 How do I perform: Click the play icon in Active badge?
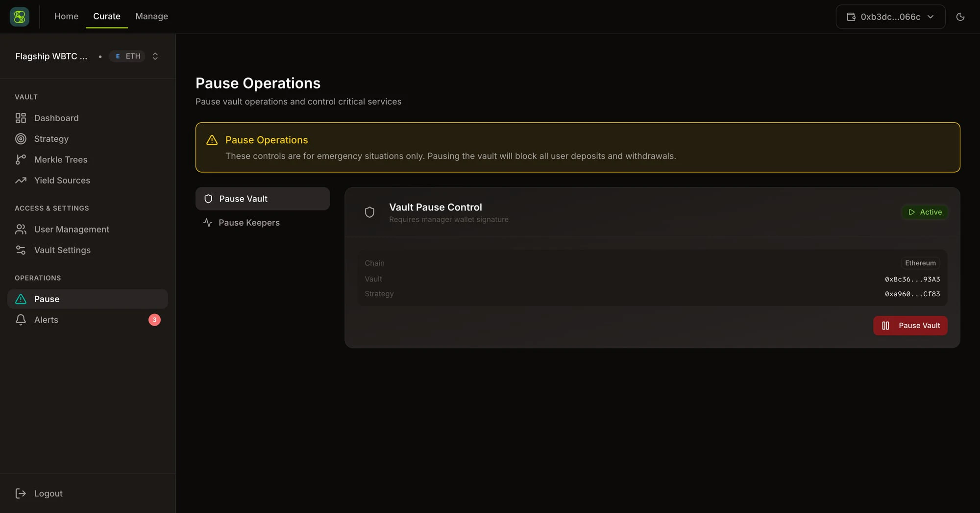pos(911,212)
